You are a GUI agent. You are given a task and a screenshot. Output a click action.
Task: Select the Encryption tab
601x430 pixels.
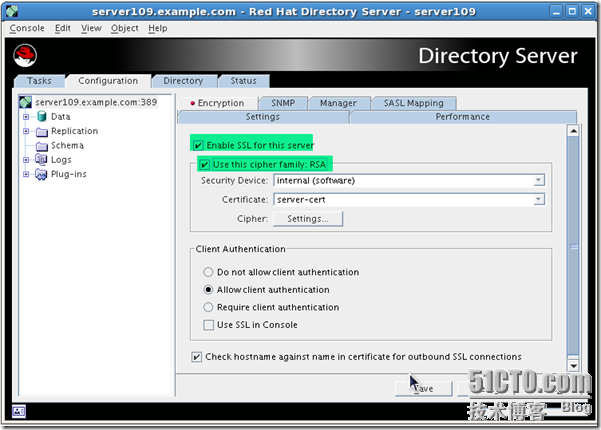[x=217, y=103]
